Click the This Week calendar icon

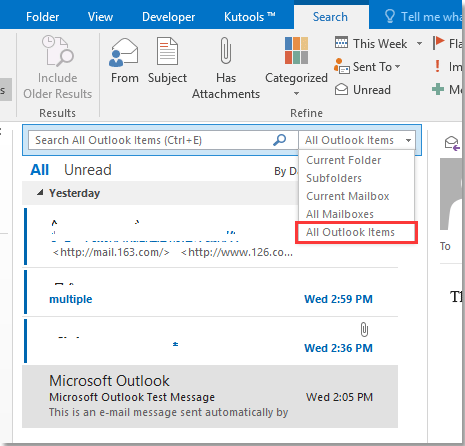341,42
